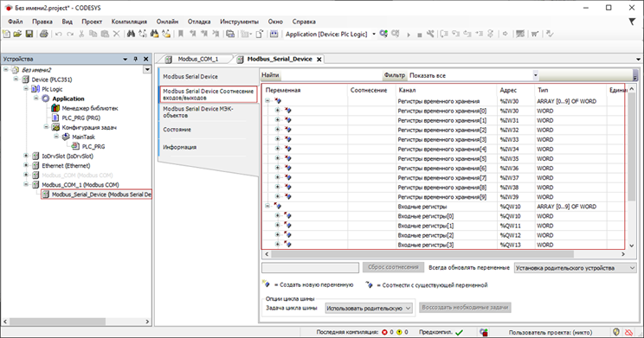The image size is (644, 338).
Task: Open the Задача цикла шины dropdown
Action: 369,308
